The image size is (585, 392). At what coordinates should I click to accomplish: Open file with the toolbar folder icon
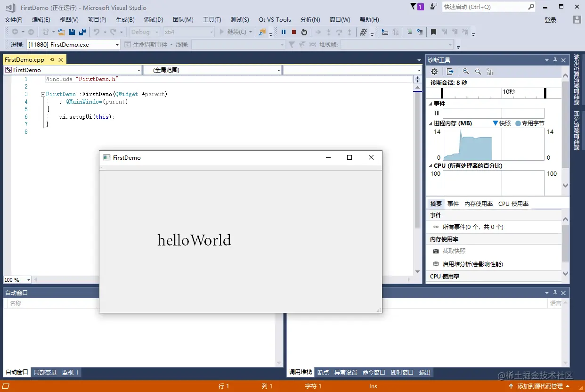point(61,32)
